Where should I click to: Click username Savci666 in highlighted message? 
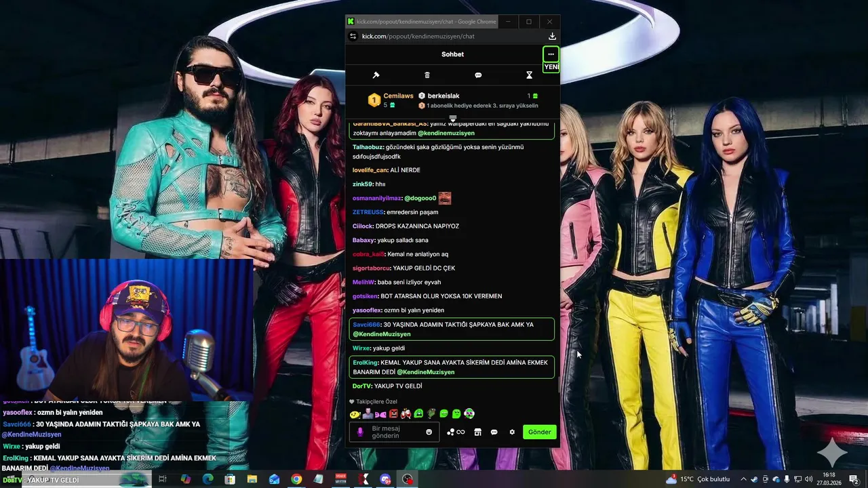[367, 325]
